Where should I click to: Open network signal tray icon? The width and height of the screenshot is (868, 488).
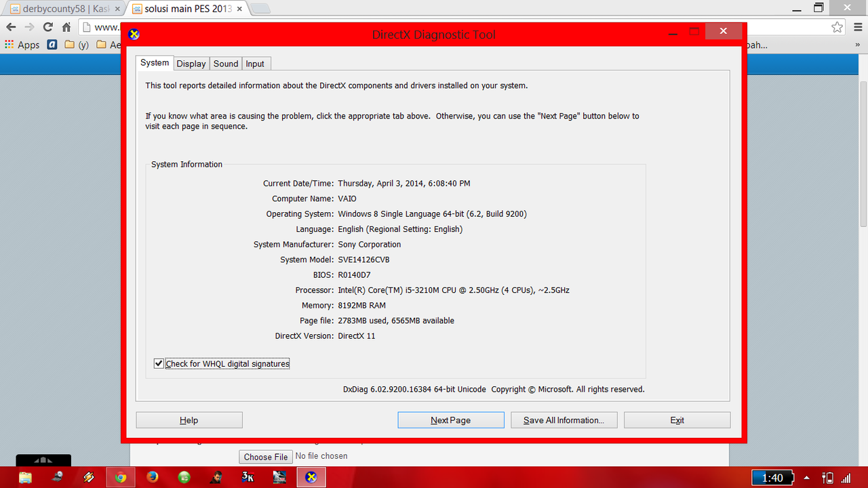click(846, 478)
